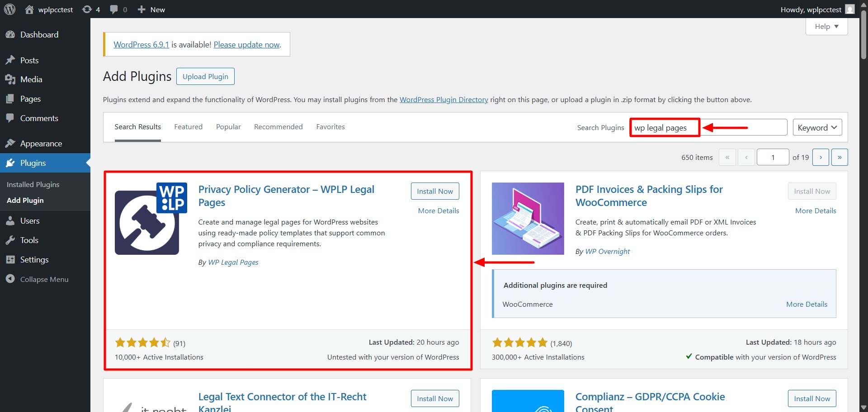Go to next page of plugin results
Viewport: 868px width, 412px height.
point(820,158)
